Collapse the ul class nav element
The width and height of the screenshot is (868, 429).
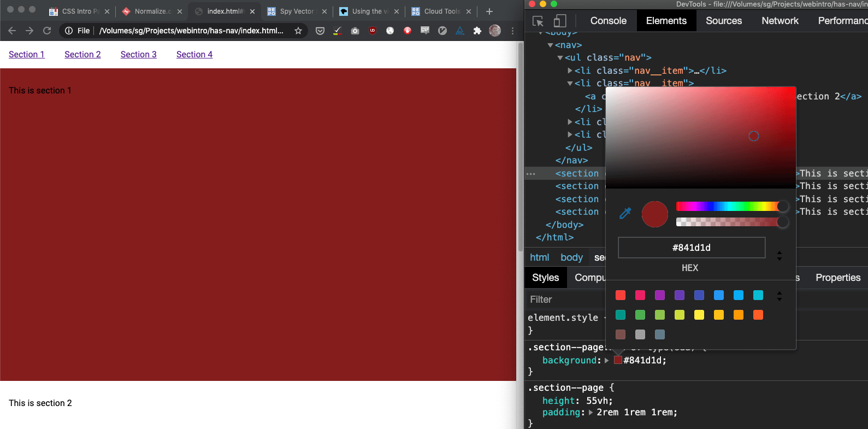coord(560,58)
